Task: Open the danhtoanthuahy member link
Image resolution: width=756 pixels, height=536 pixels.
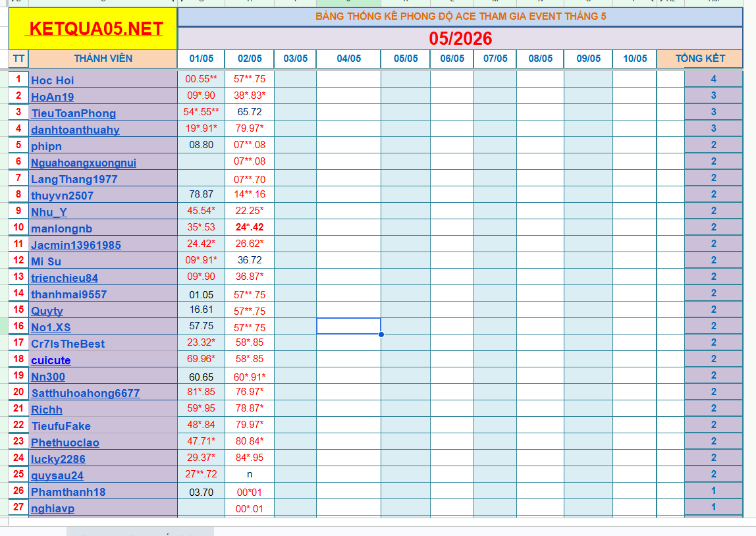Action: pos(75,130)
